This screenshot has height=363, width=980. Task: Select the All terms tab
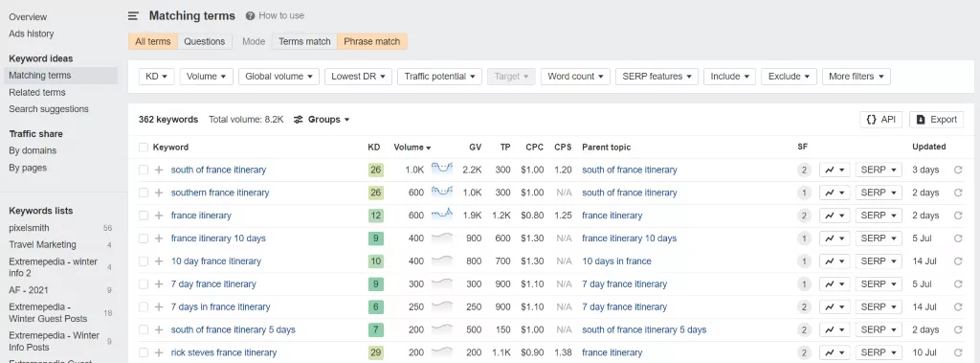click(152, 41)
